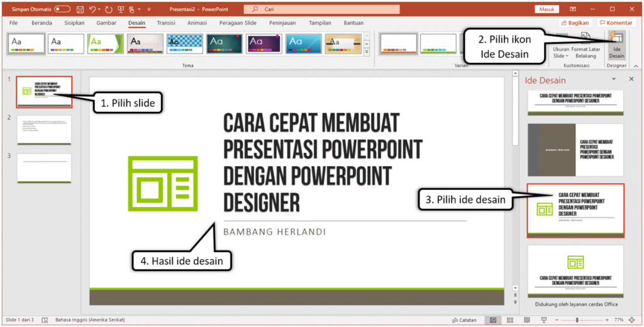Click subtitle 'BAMBANG HERLANDI' on slide

tap(274, 232)
